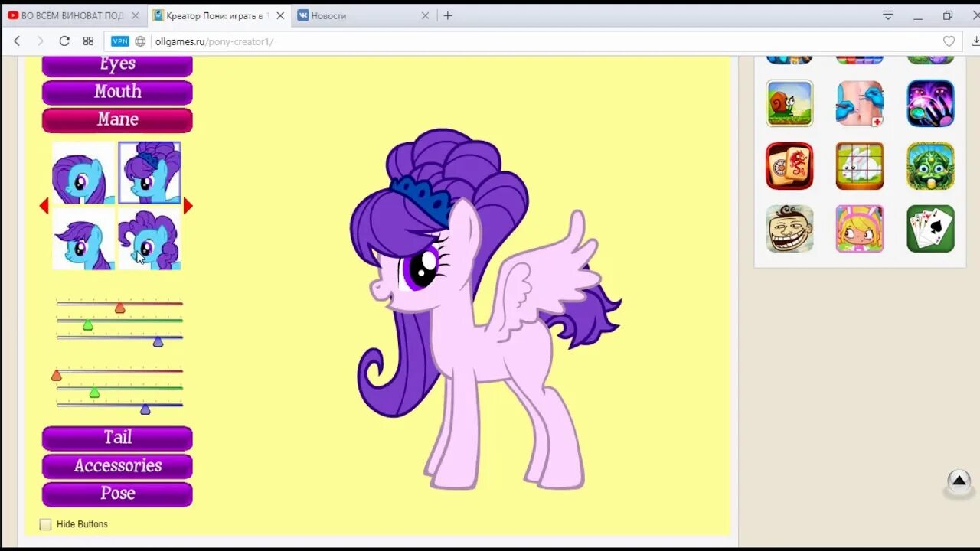Image resolution: width=980 pixels, height=551 pixels.
Task: Reload the current page
Action: click(x=64, y=41)
